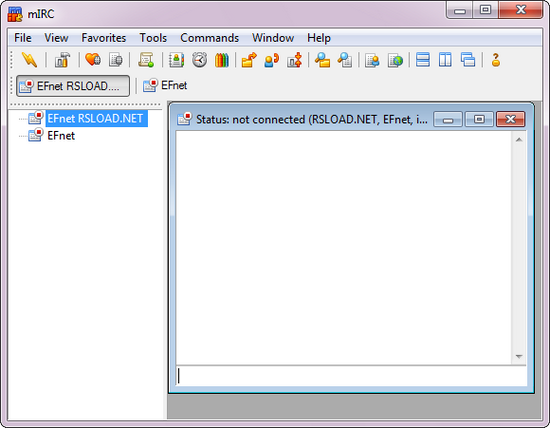Open Favorites heart icon

pyautogui.click(x=93, y=60)
